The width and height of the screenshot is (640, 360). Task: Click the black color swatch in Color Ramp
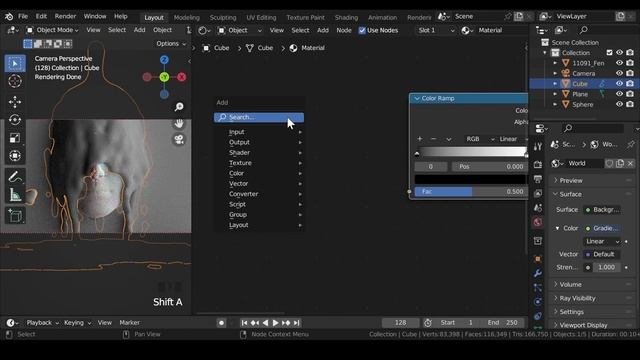click(x=471, y=179)
